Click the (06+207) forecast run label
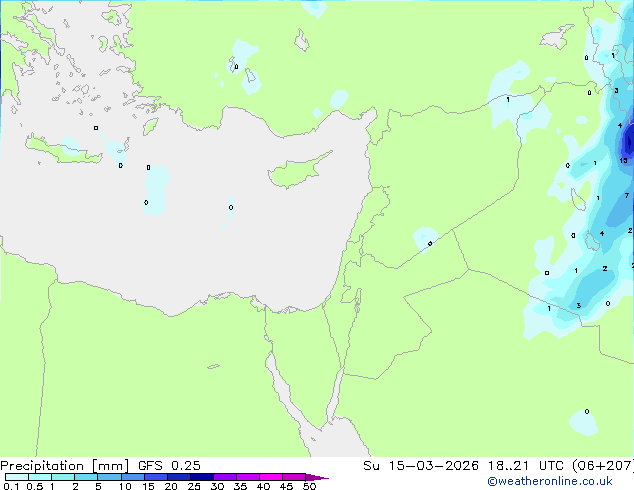The width and height of the screenshot is (634, 490). [603, 466]
